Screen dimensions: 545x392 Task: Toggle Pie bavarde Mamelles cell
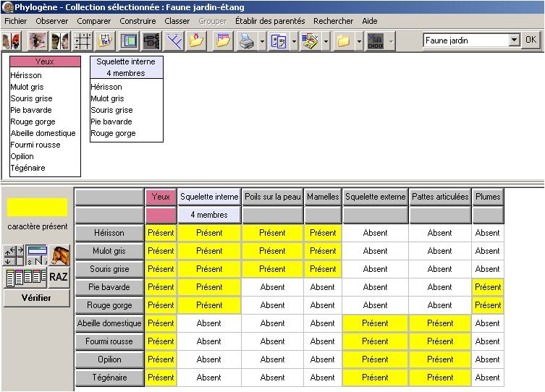pyautogui.click(x=322, y=287)
